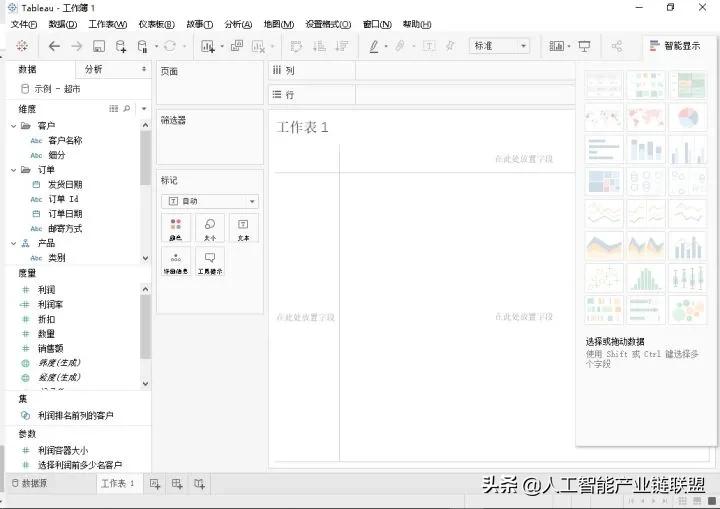Choose the horizontal bars thumbnail in Show Me
This screenshot has height=509, width=720.
tap(604, 149)
